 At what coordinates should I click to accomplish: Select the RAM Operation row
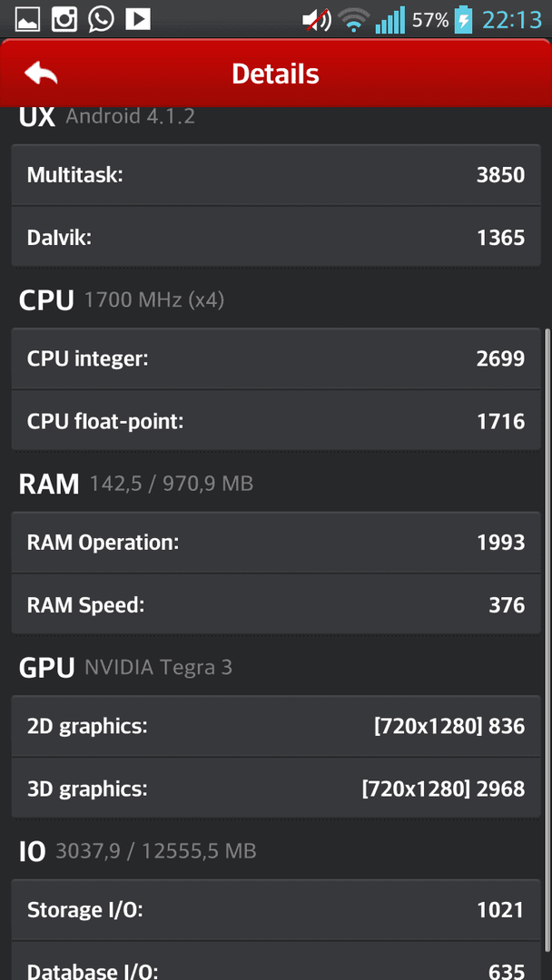[x=276, y=543]
